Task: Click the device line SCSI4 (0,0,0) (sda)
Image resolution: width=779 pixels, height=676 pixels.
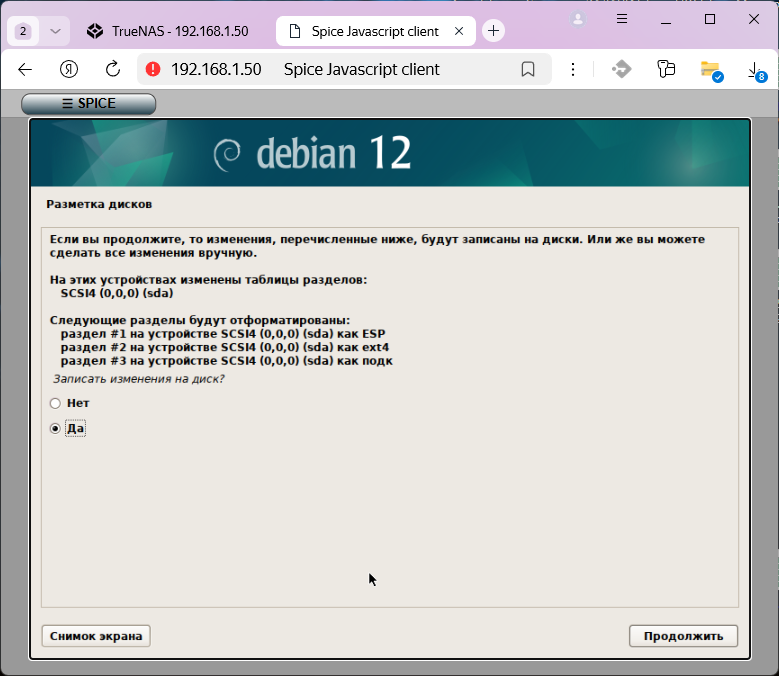Action: (117, 293)
